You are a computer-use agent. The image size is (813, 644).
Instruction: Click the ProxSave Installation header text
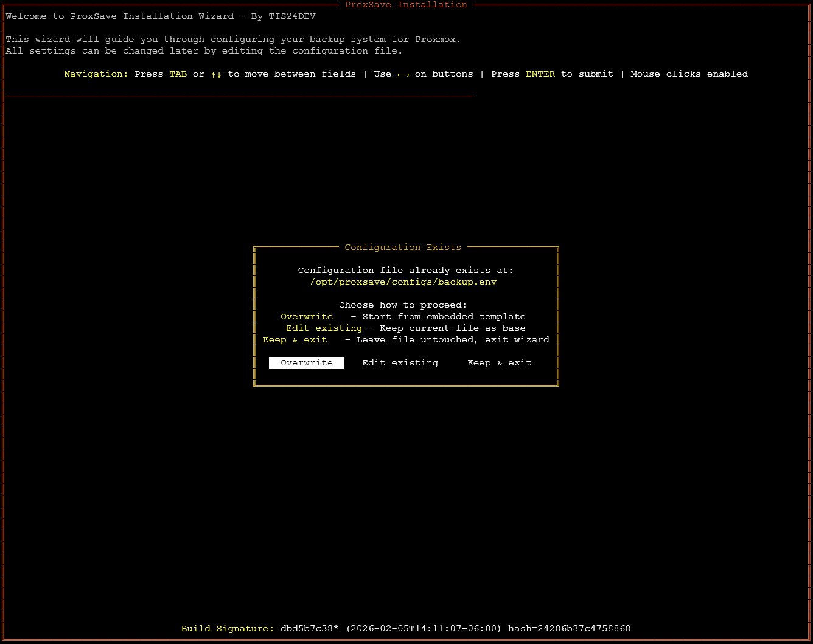pyautogui.click(x=406, y=5)
